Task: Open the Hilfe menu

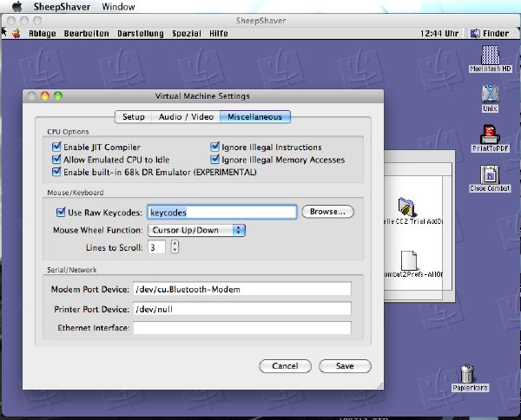Action: point(219,34)
